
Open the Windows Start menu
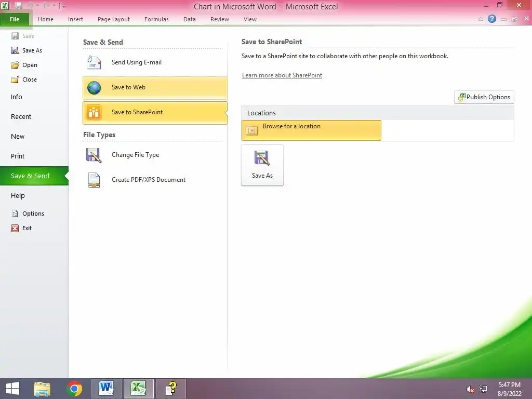pyautogui.click(x=12, y=389)
